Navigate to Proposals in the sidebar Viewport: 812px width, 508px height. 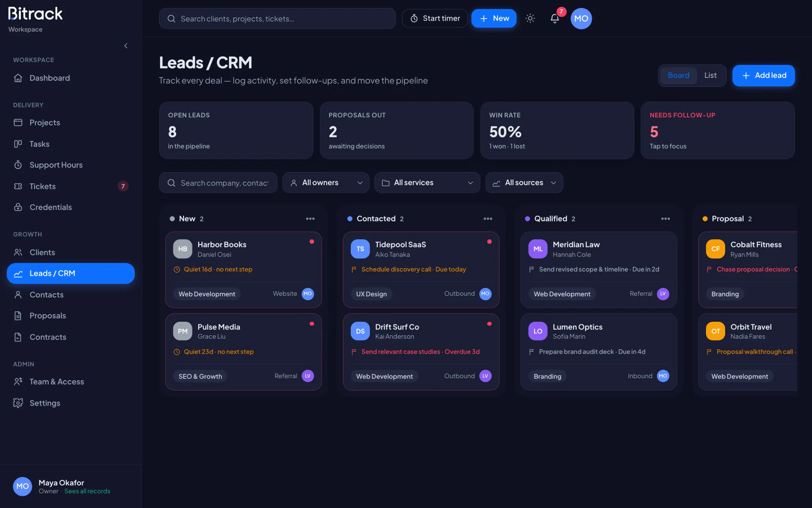[71, 316]
